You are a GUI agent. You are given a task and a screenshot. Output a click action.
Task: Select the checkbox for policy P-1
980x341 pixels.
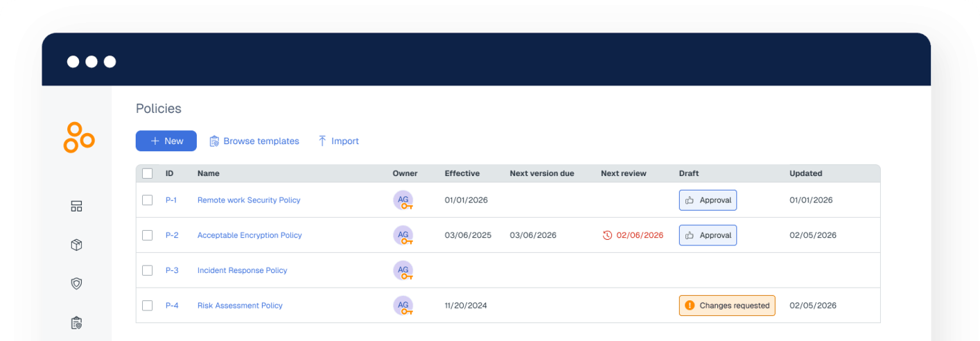(148, 200)
